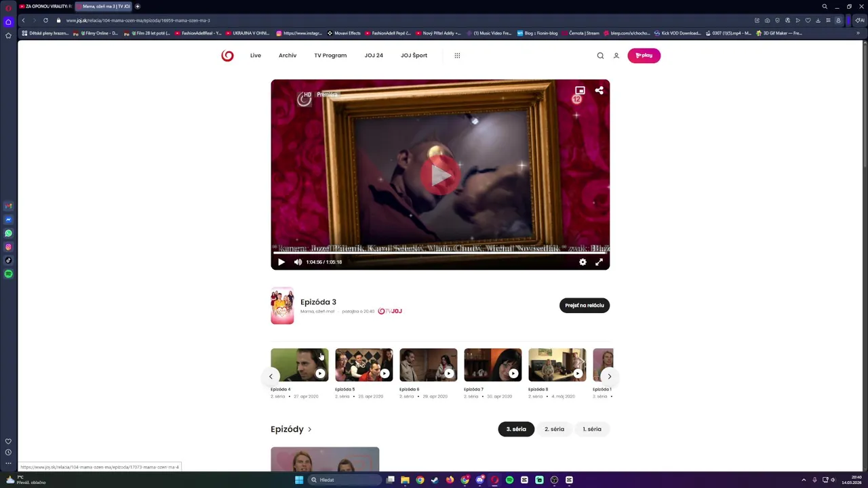Screen dimensions: 868x488
Task: Show hidden tray icons chevron
Action: (x=804, y=480)
